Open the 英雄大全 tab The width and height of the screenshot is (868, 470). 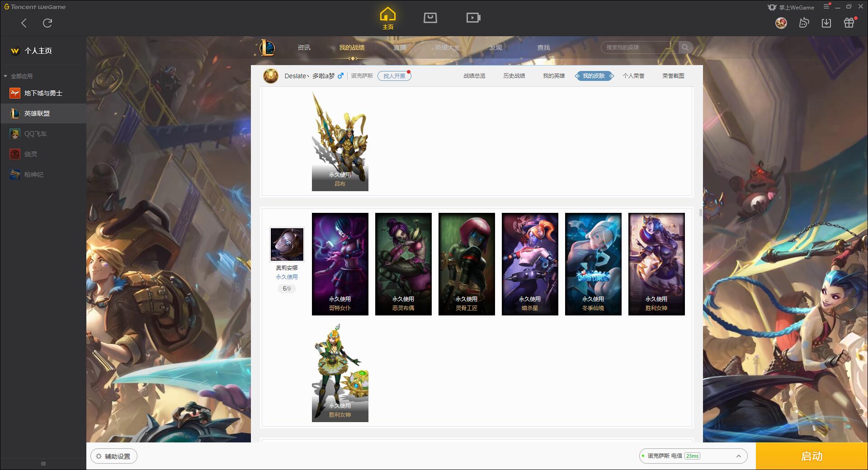click(448, 47)
